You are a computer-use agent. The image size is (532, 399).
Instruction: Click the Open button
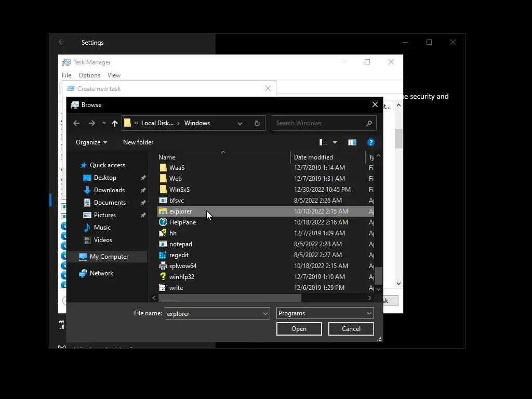point(299,329)
